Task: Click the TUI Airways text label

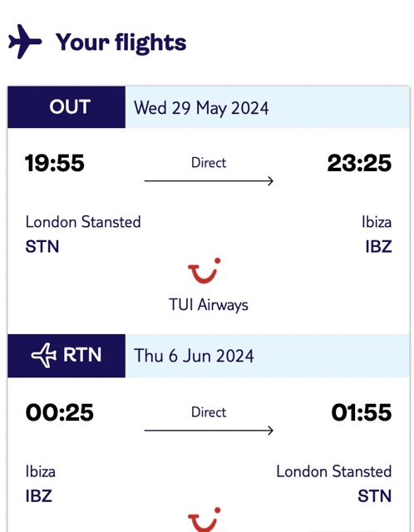Action: (209, 305)
